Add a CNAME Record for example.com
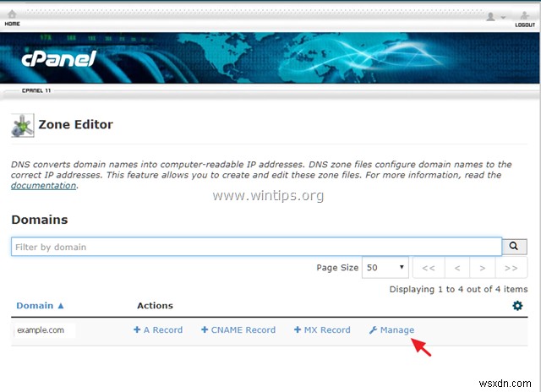The height and width of the screenshot is (392, 541). pos(238,330)
